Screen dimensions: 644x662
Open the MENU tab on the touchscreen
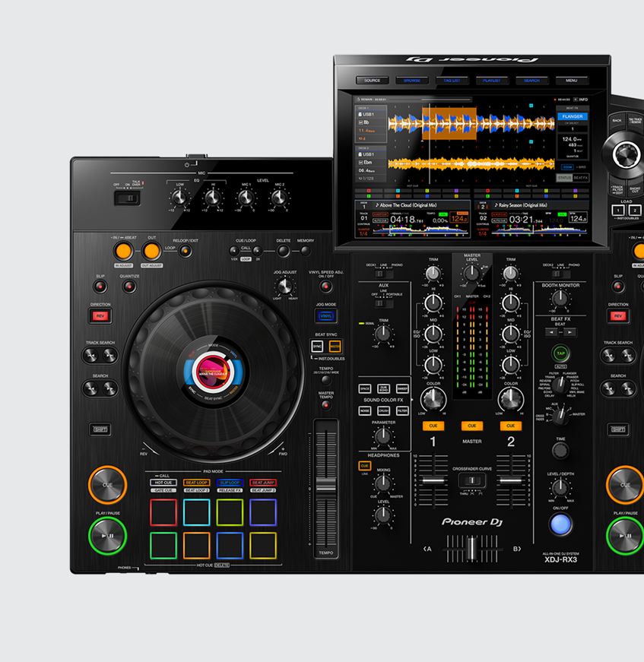[571, 81]
